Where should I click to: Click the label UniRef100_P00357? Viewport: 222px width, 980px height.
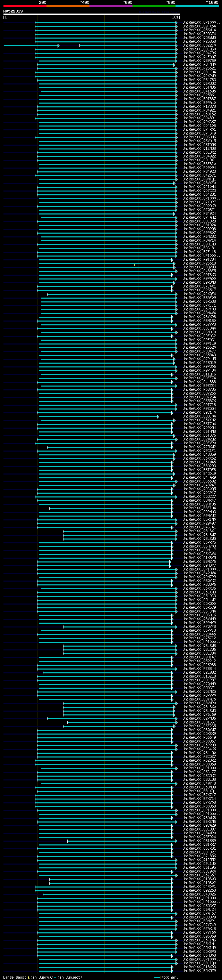(x=199, y=741)
